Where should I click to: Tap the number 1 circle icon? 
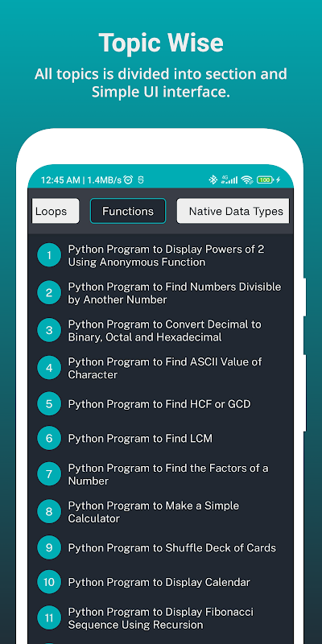point(49,255)
